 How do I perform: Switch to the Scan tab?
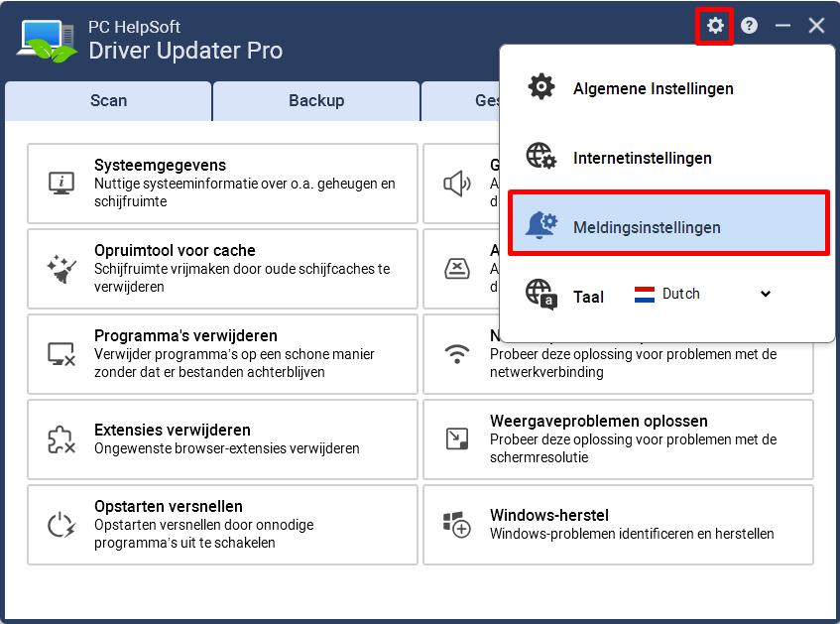(109, 101)
